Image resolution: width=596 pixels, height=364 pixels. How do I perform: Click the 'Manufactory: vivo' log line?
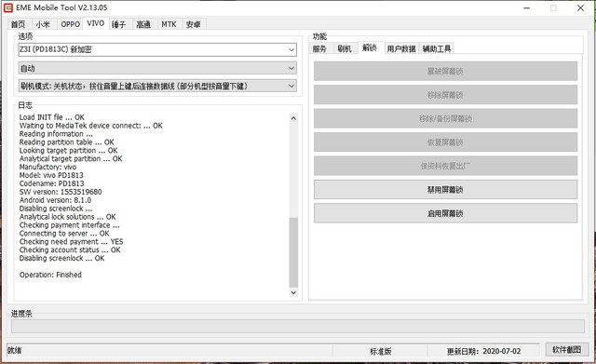click(47, 167)
